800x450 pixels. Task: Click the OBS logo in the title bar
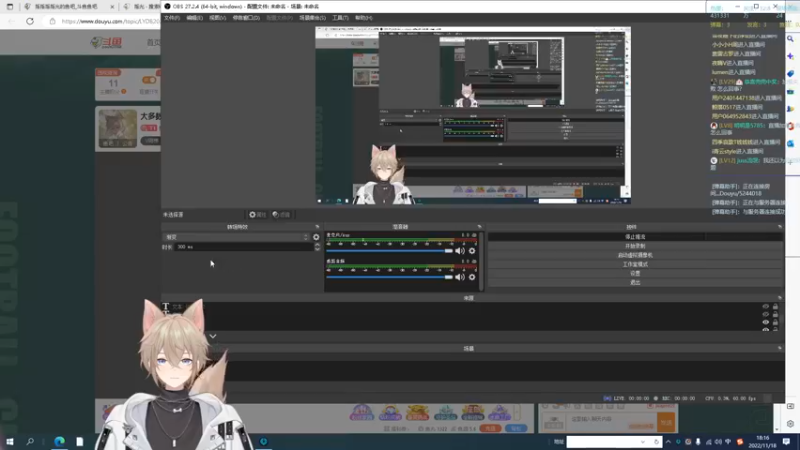[167, 6]
